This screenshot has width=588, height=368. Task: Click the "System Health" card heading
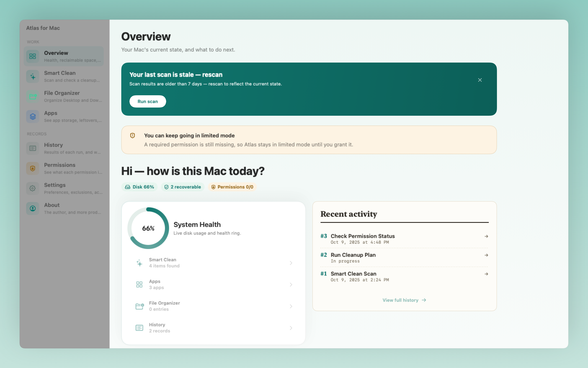pyautogui.click(x=197, y=224)
